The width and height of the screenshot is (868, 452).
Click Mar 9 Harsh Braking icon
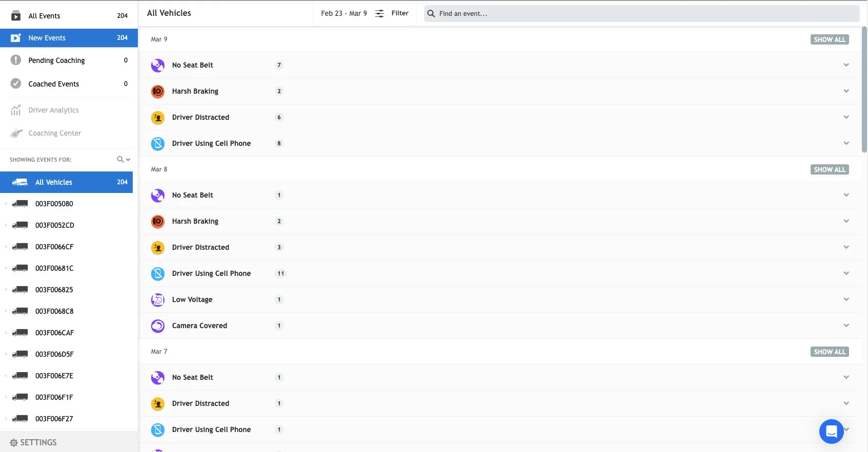(x=158, y=92)
